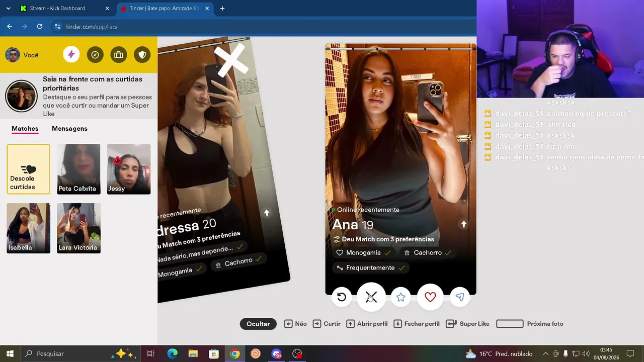This screenshot has height=362, width=644.
Task: Show hidden system tray icons
Action: pos(545,353)
